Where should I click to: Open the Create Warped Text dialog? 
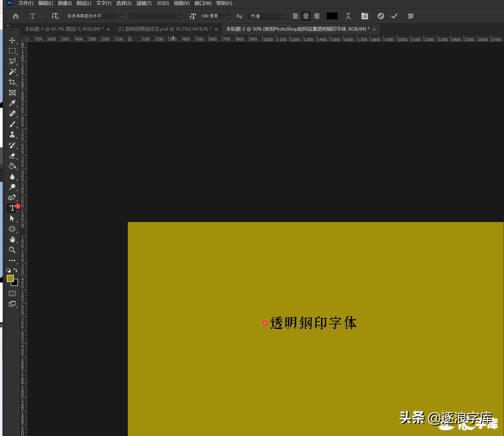click(349, 16)
